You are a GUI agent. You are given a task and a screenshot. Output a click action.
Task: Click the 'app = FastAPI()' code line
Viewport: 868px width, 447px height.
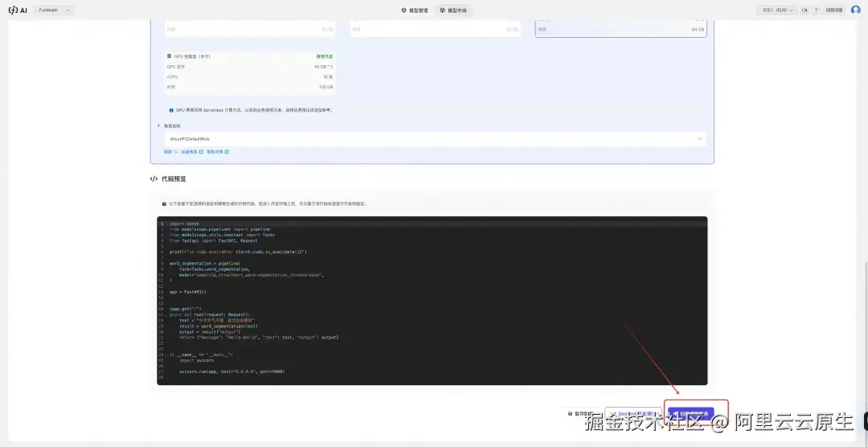(x=187, y=292)
